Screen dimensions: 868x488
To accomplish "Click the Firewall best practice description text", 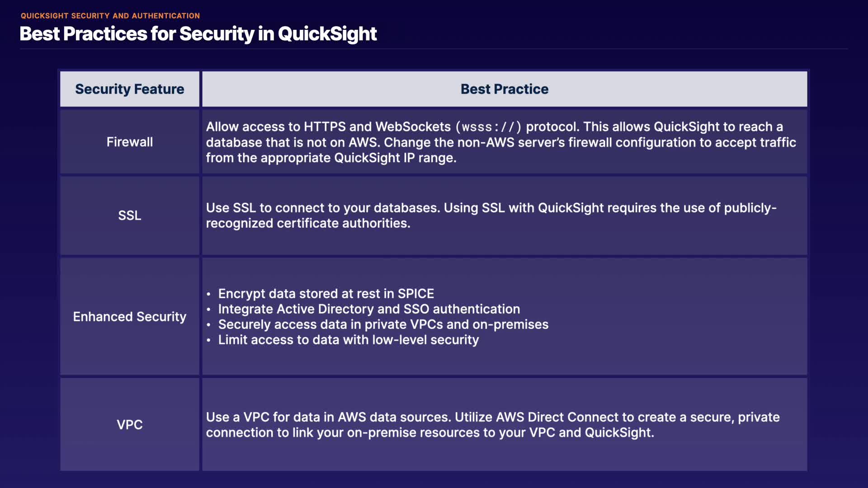I will [500, 142].
